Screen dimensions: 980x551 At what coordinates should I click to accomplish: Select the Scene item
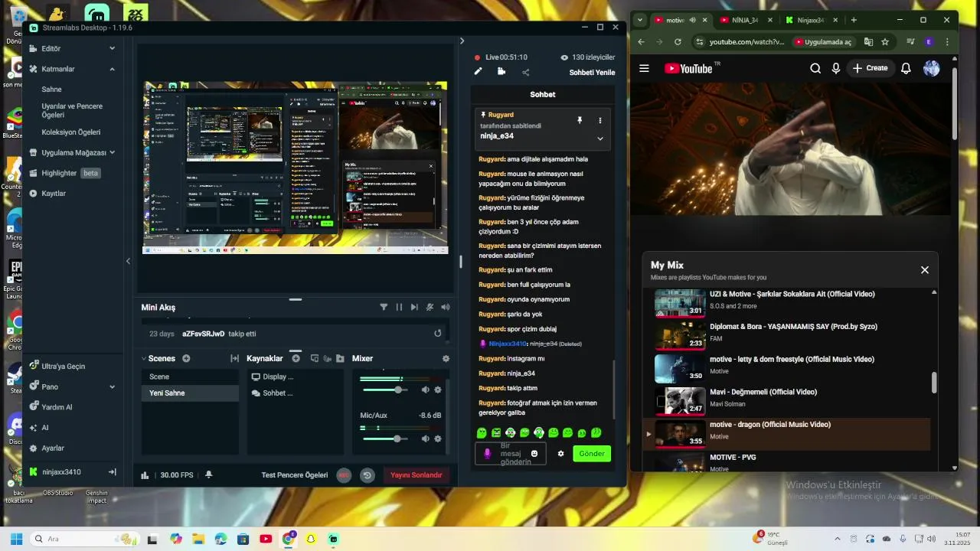pyautogui.click(x=190, y=377)
